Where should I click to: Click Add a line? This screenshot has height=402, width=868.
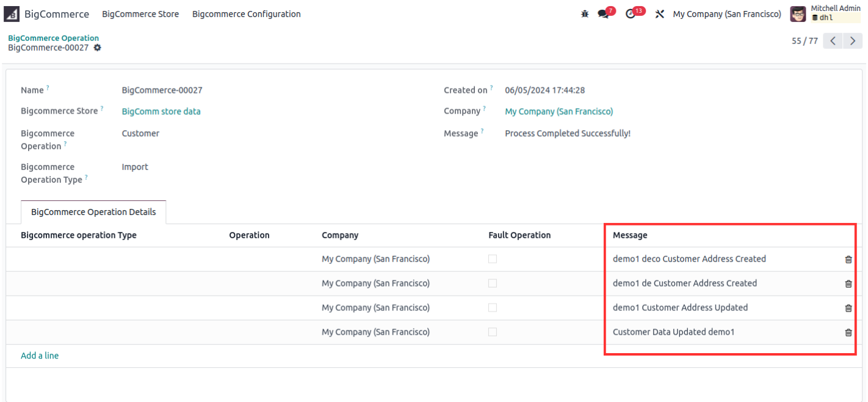[40, 356]
